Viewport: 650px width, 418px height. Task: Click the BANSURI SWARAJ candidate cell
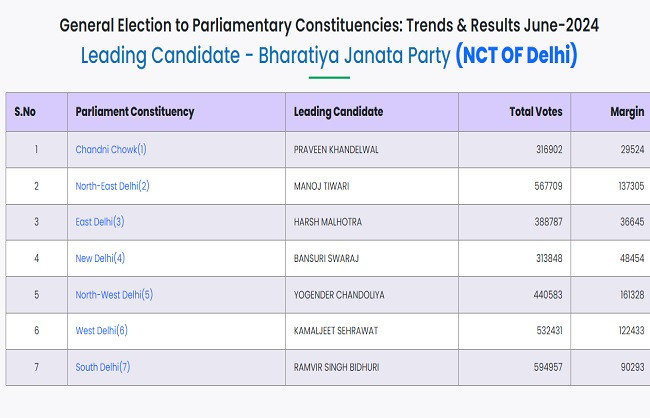pos(328,258)
